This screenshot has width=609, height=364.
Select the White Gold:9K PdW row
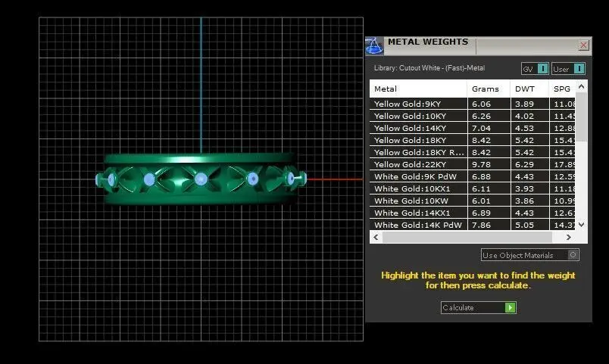(473, 176)
